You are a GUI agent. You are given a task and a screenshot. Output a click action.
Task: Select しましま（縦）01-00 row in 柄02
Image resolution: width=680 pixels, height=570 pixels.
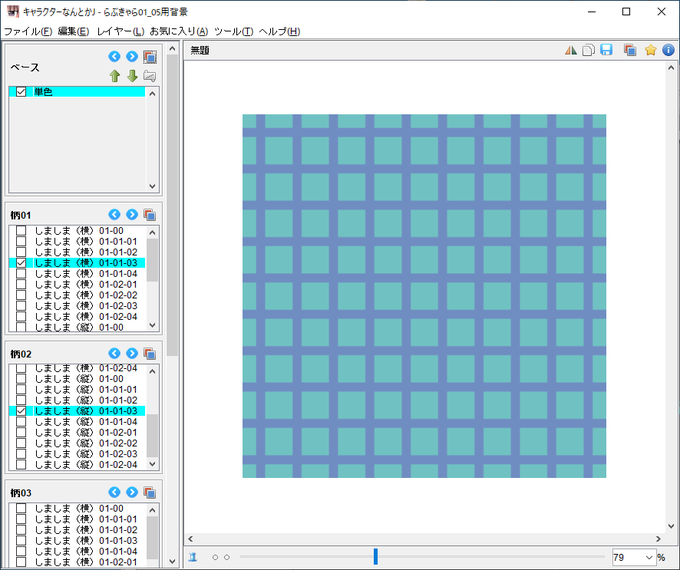79,379
